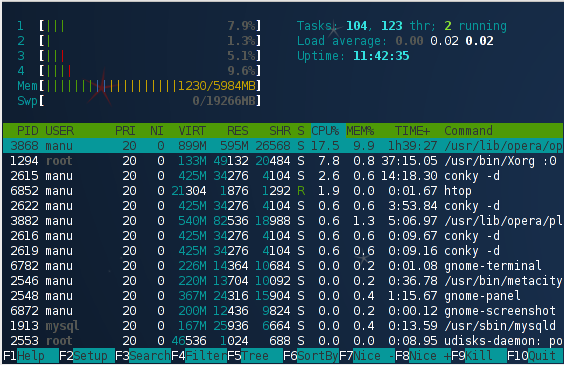Viewport: 564px width, 365px height.
Task: Click the CPU% column header
Action: 325,131
